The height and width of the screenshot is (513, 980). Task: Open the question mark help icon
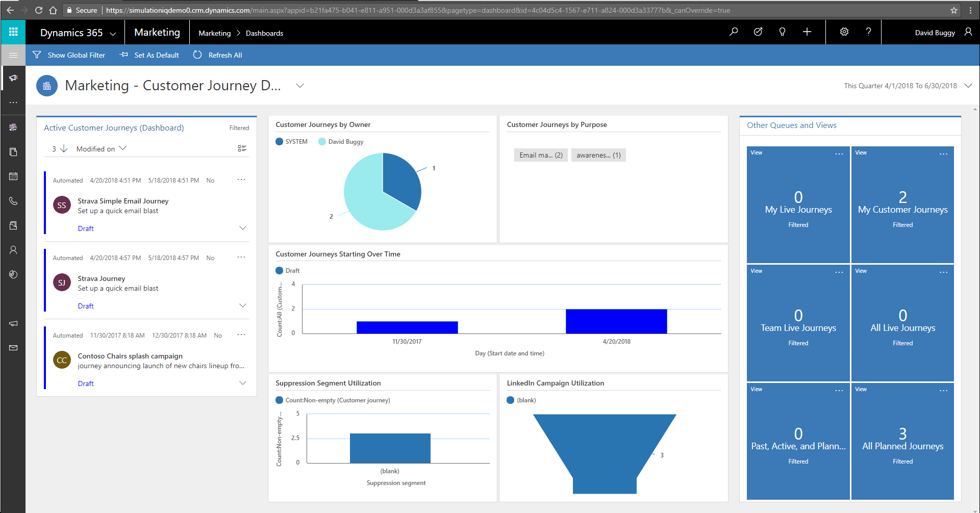pos(869,32)
